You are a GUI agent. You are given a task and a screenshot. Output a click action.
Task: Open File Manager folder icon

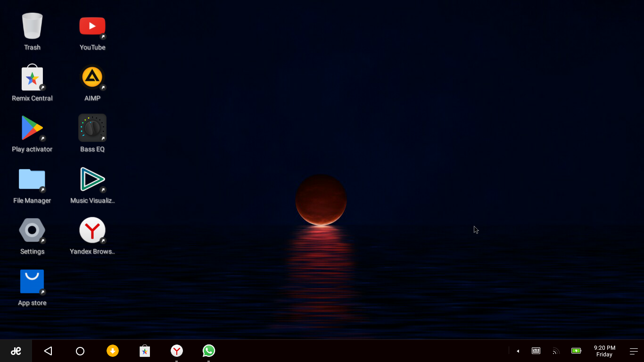(x=32, y=180)
